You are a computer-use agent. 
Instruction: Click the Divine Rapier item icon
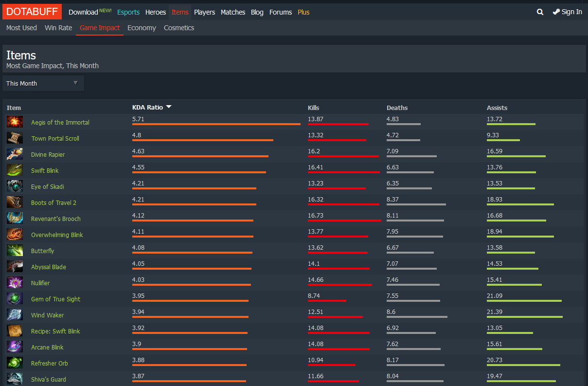tap(15, 154)
